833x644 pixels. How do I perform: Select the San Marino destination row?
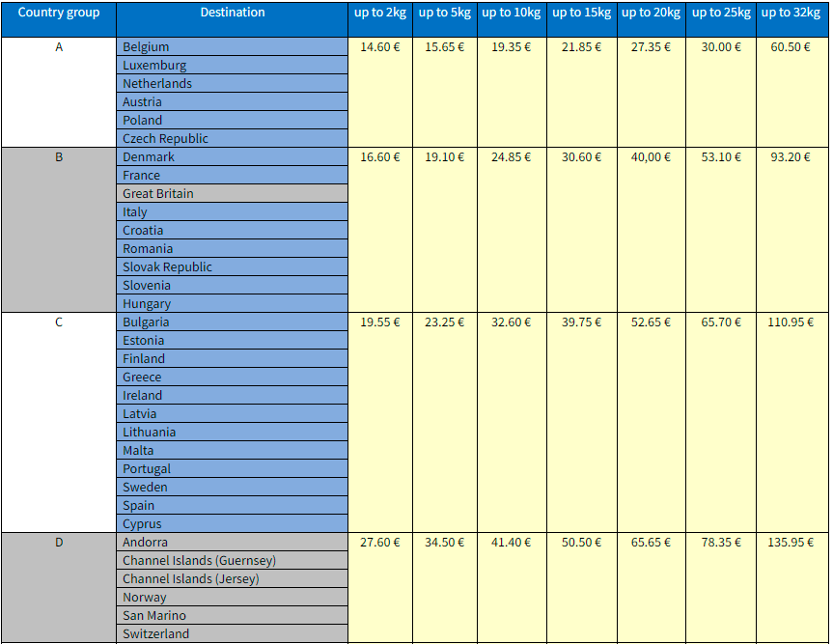(232, 616)
